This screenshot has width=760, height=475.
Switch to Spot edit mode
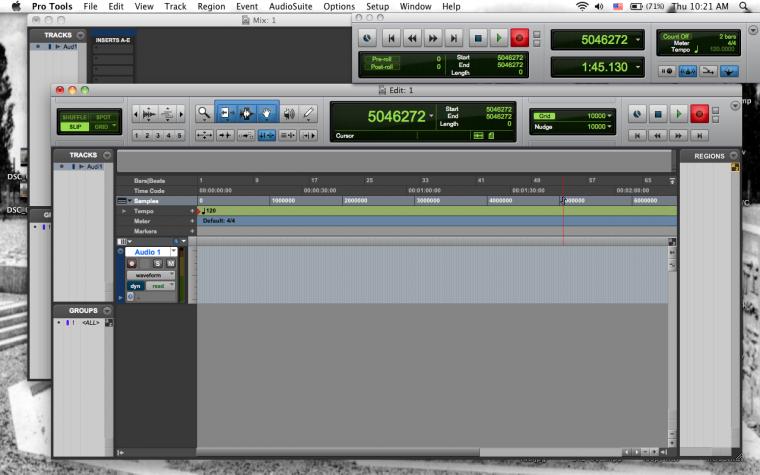[x=103, y=117]
